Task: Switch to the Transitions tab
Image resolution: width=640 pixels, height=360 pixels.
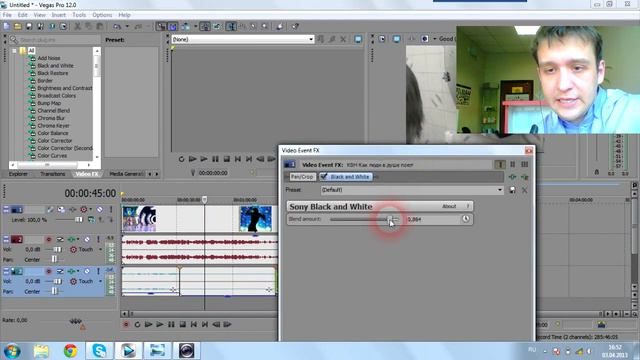Action: coord(53,174)
